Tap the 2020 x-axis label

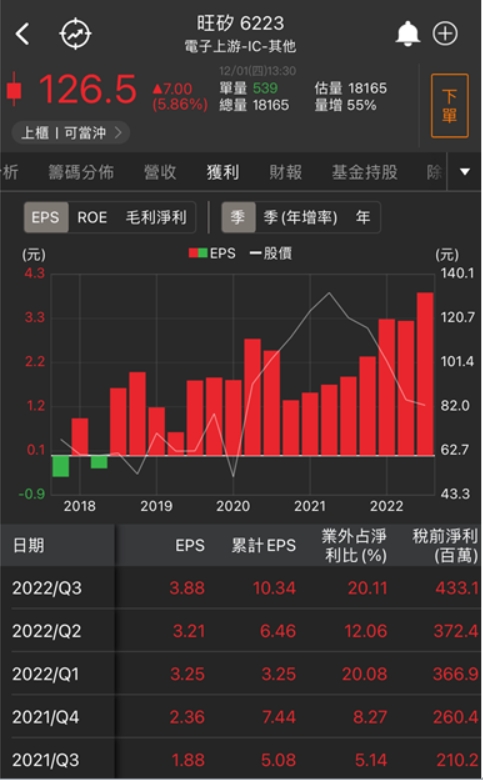click(233, 506)
